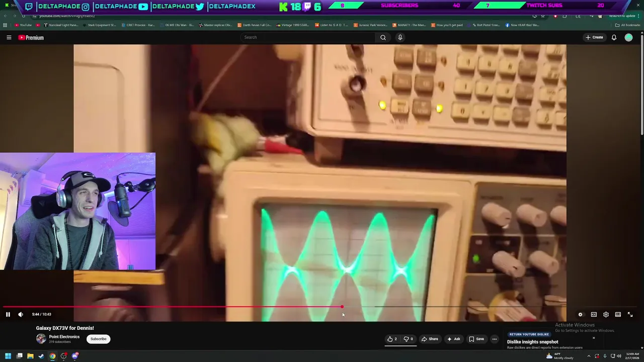
Task: Click the tray microphone icon
Action: pos(605,356)
